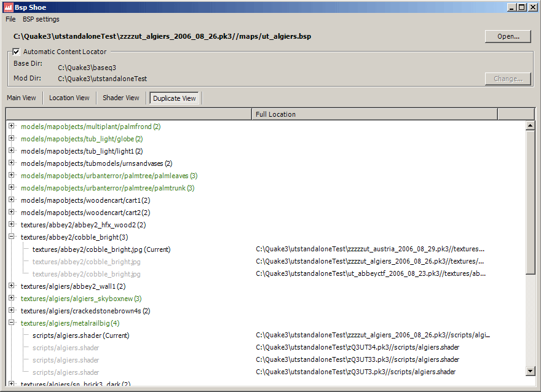Switch to the Shader View tab
Viewport: 541px width, 392px height.
coord(121,98)
